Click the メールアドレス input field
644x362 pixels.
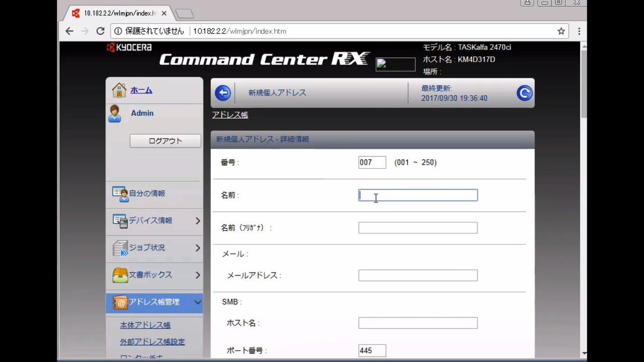click(x=418, y=276)
